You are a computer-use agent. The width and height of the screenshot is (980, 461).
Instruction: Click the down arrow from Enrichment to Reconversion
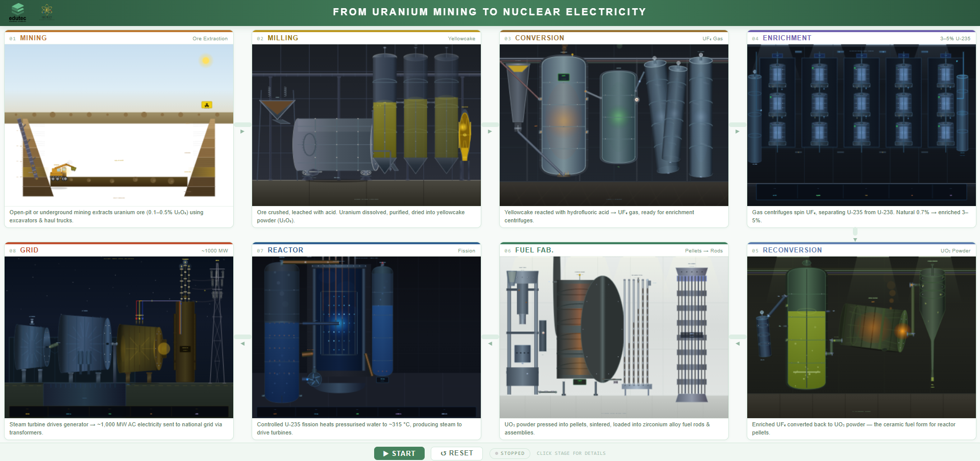[855, 239]
